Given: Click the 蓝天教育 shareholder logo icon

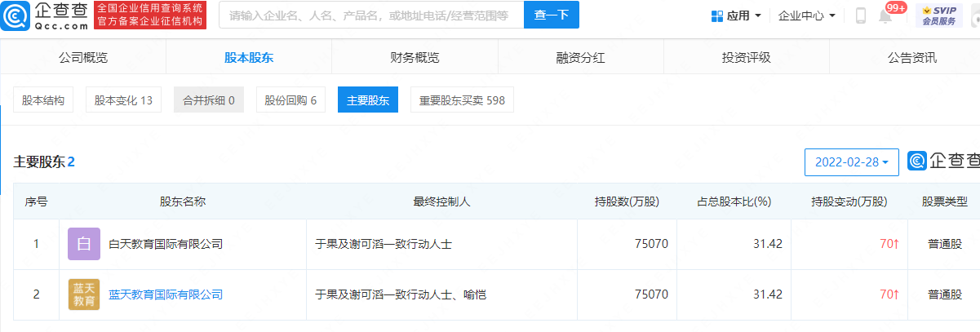Looking at the screenshot, I should (x=84, y=294).
